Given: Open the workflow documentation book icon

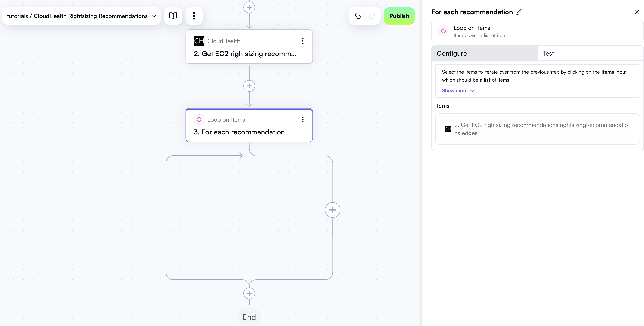Looking at the screenshot, I should [x=173, y=16].
